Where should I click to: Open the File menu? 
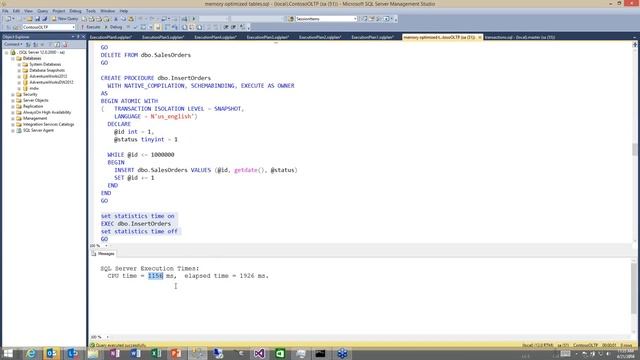pyautogui.click(x=5, y=11)
